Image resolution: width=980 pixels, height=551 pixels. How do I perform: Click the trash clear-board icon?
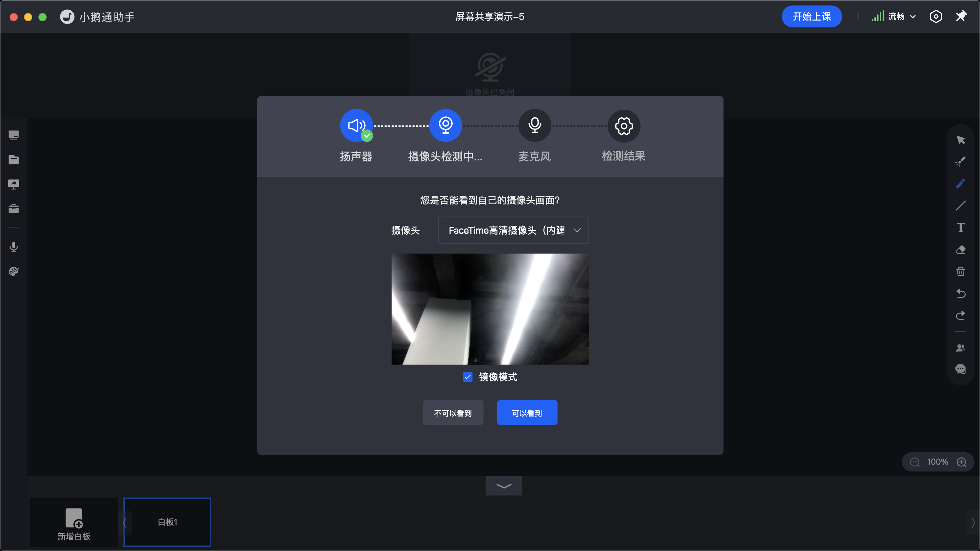click(x=960, y=271)
